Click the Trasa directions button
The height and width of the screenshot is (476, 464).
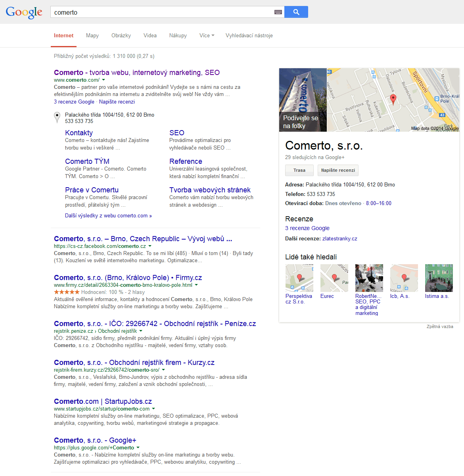point(299,170)
